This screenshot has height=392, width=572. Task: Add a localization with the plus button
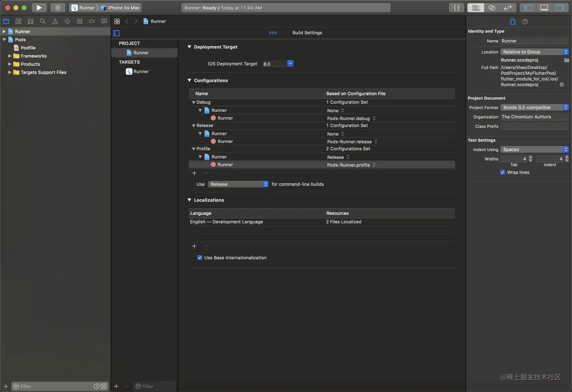click(x=194, y=246)
